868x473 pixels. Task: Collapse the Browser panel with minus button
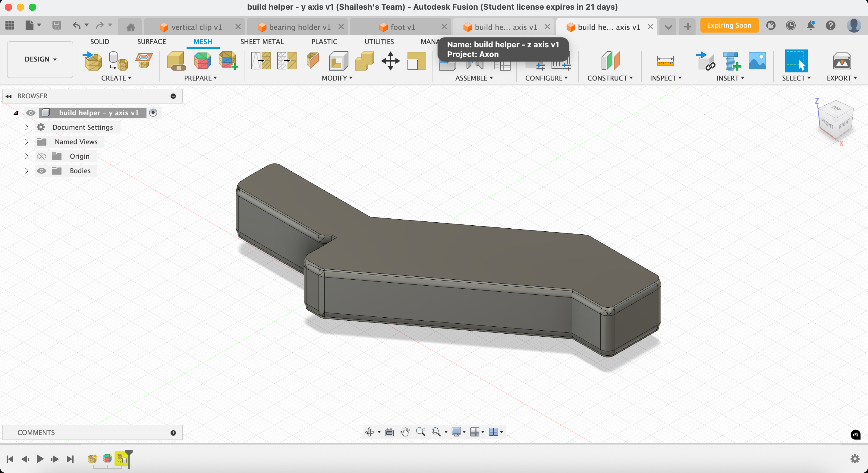pos(173,96)
